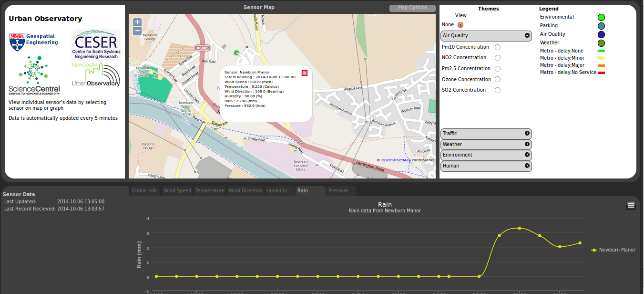The width and height of the screenshot is (644, 294).
Task: Switch to the Pressure tab
Action: pos(338,191)
